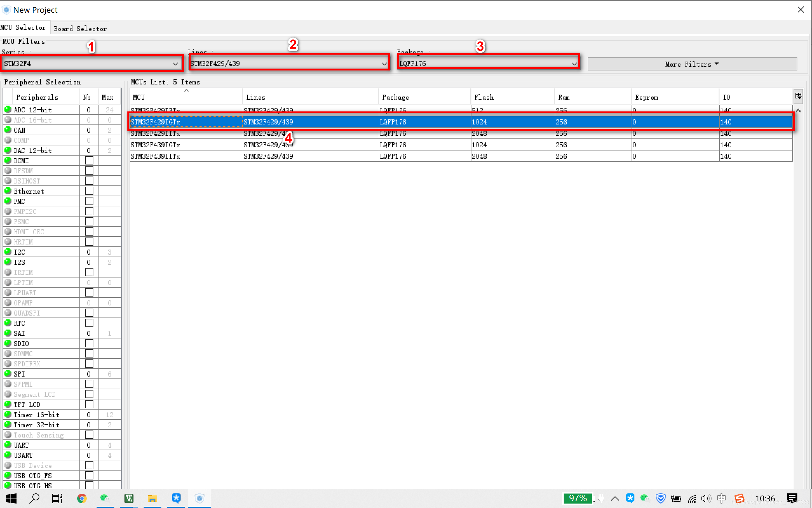Click the Windows Start button
The image size is (812, 508).
pyautogui.click(x=11, y=498)
